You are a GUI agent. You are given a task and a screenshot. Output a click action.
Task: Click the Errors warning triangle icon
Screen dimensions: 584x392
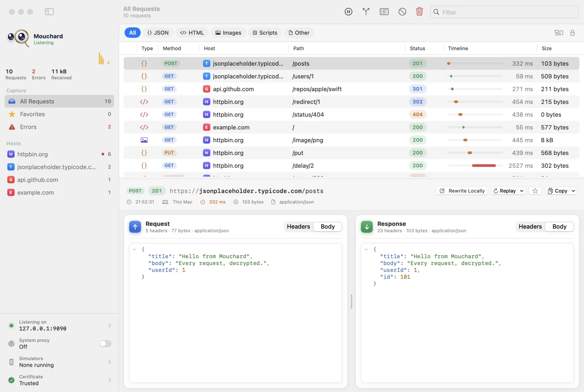pyautogui.click(x=12, y=127)
